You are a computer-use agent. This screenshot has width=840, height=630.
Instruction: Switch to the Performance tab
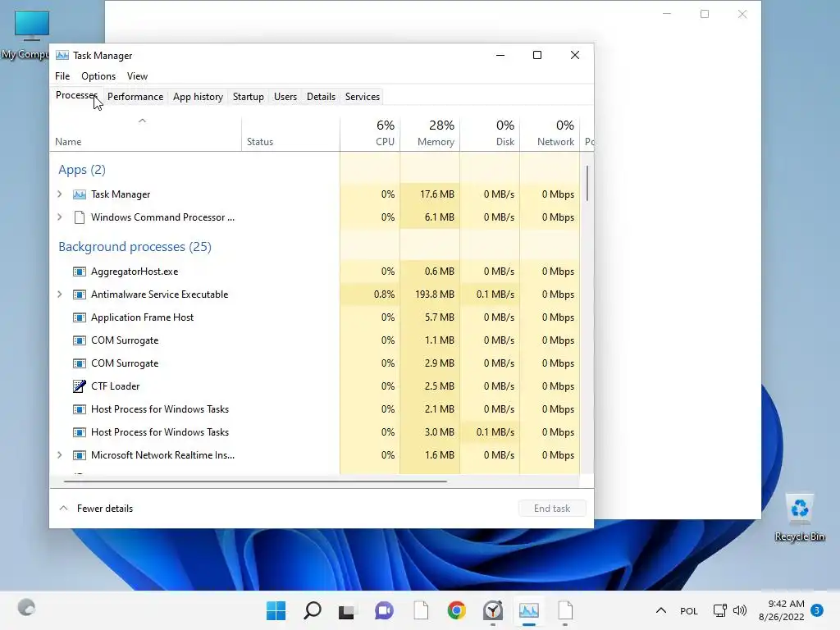[135, 97]
